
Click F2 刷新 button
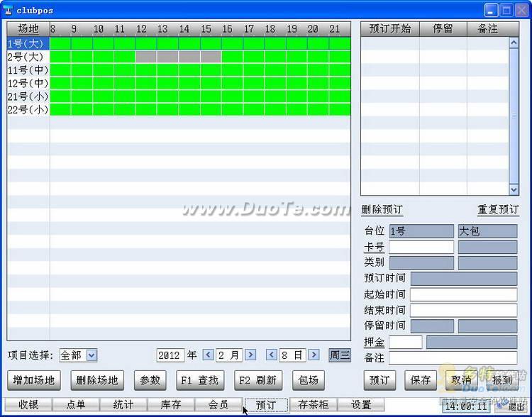[x=258, y=380]
